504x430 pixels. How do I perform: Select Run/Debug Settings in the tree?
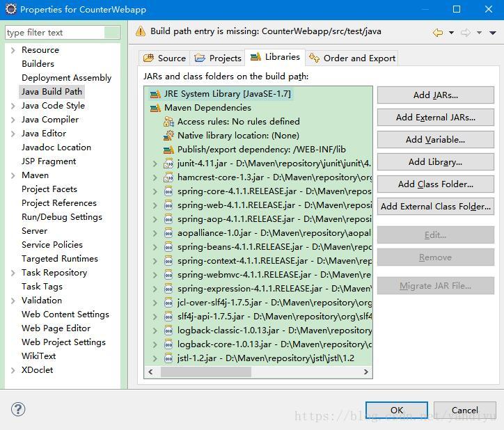62,217
